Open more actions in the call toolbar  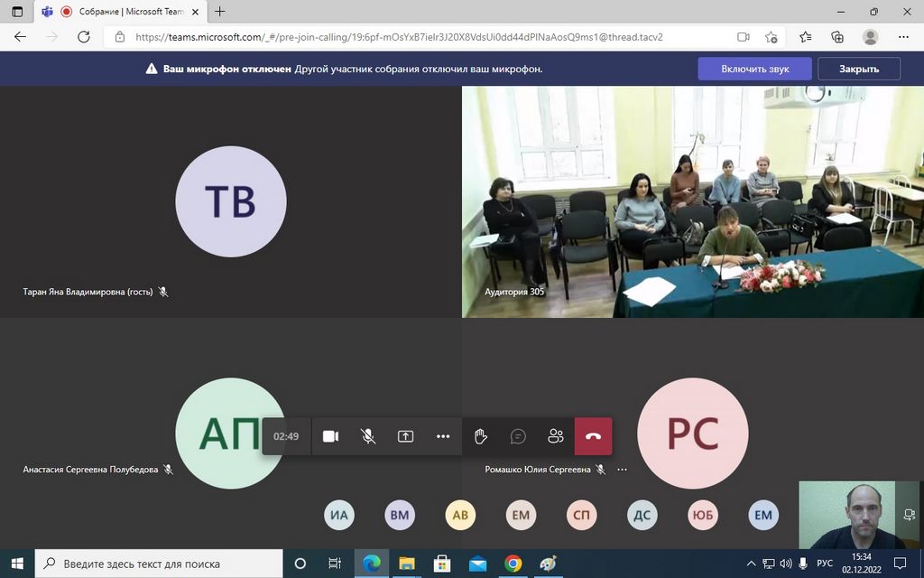(x=443, y=436)
